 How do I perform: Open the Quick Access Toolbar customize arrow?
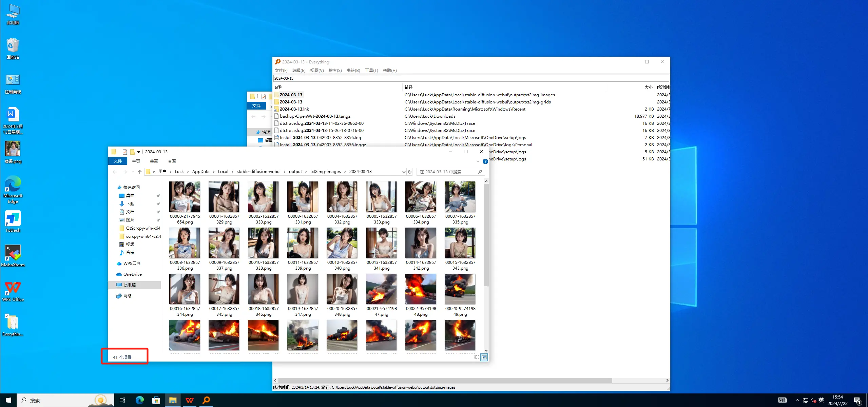[x=138, y=152]
